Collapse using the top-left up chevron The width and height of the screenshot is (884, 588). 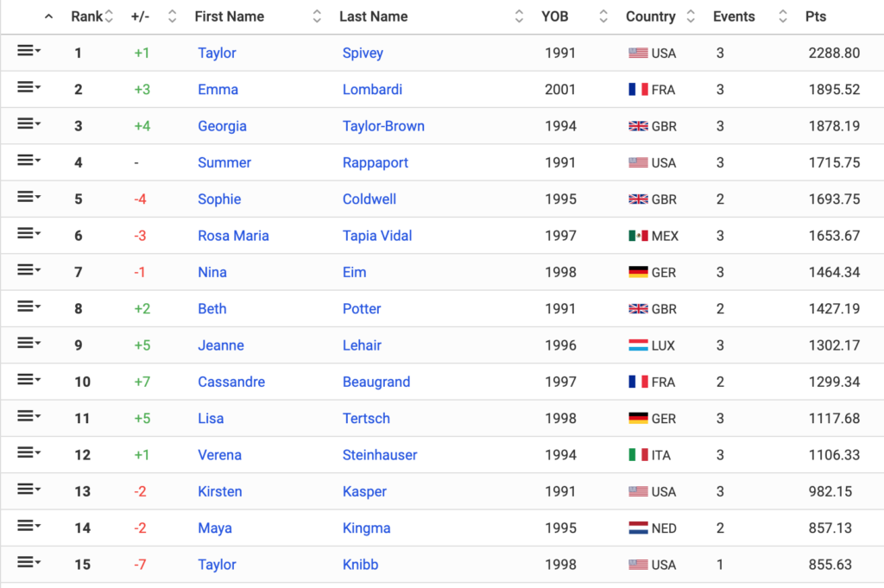pyautogui.click(x=49, y=16)
